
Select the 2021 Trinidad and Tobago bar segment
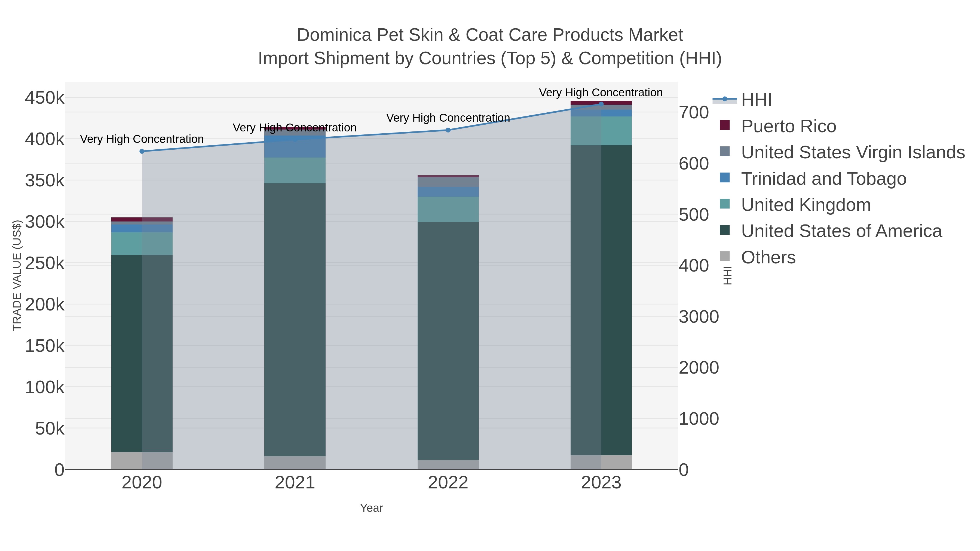[295, 147]
